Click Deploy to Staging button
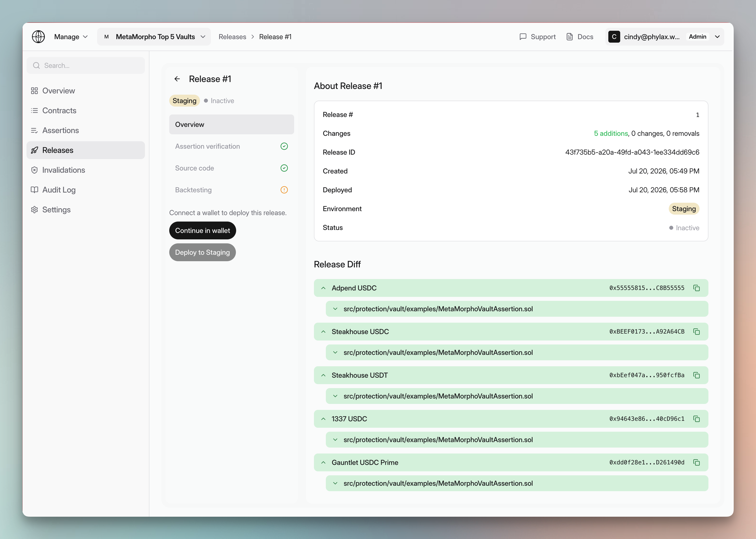Image resolution: width=756 pixels, height=539 pixels. [x=202, y=252]
